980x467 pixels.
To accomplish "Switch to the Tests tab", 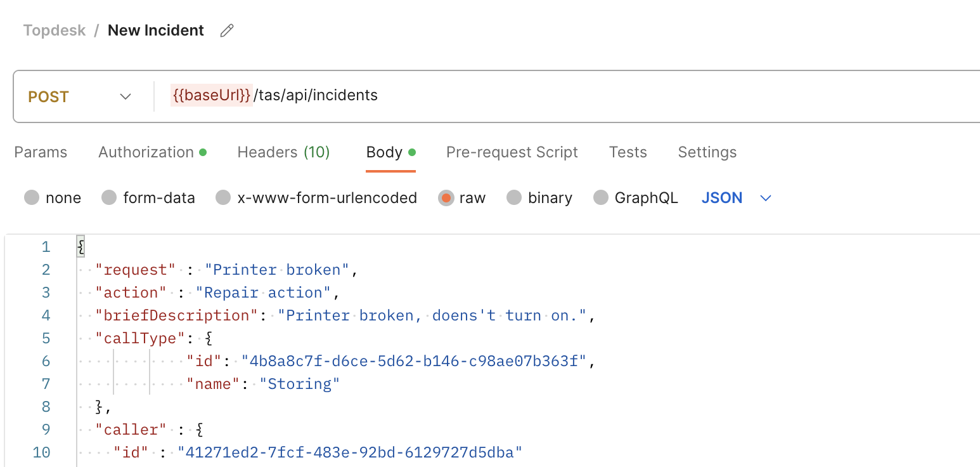I will [x=628, y=152].
